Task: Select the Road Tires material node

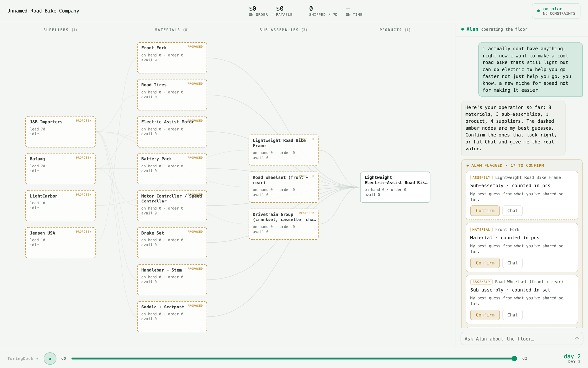Action: pos(172,95)
